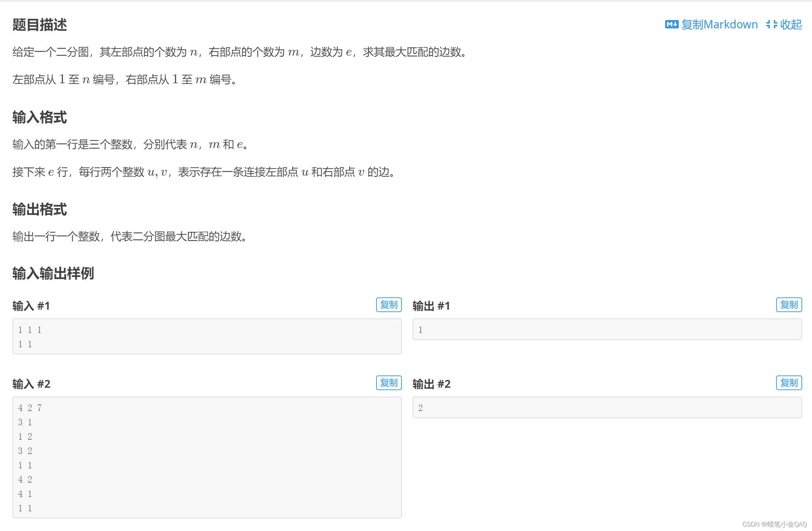812x531 pixels.
Task: Click the 输出格式 heading
Action: pos(40,209)
